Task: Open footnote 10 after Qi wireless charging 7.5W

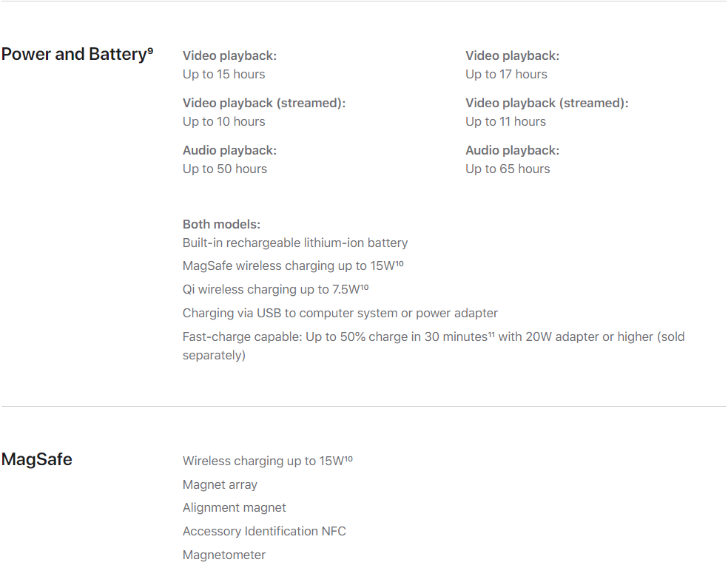Action: tap(365, 287)
